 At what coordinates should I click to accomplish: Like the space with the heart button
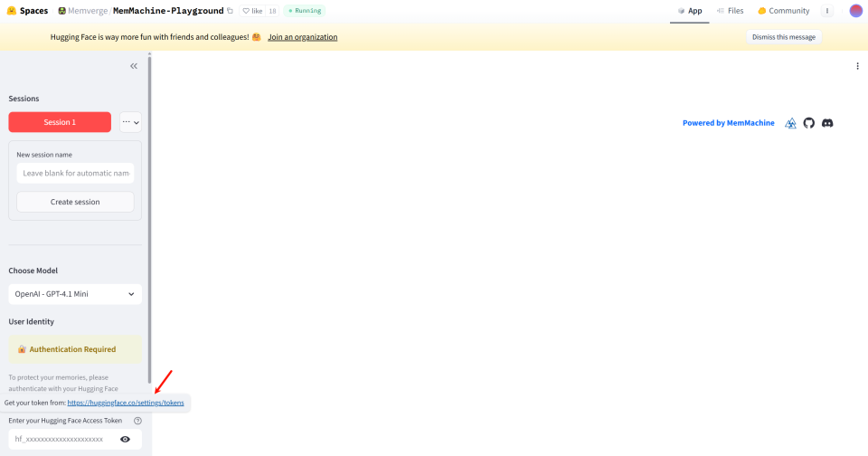(x=252, y=11)
